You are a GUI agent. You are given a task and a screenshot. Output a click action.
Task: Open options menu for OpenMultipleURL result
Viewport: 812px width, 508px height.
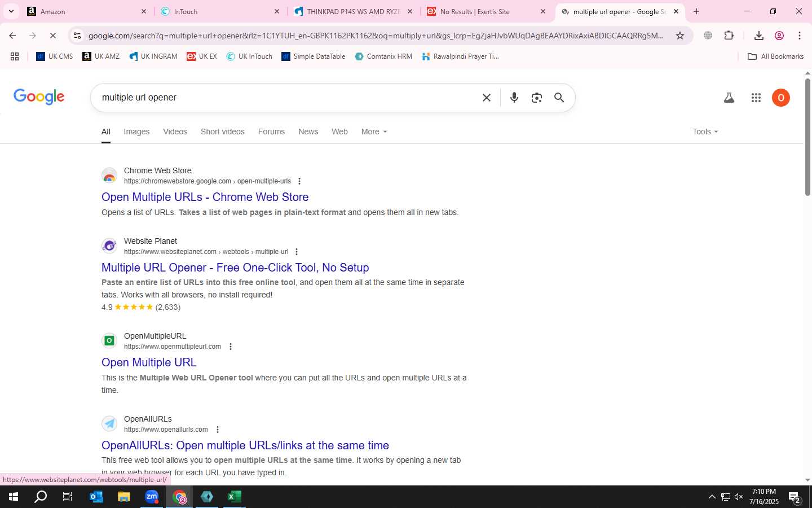[231, 347]
